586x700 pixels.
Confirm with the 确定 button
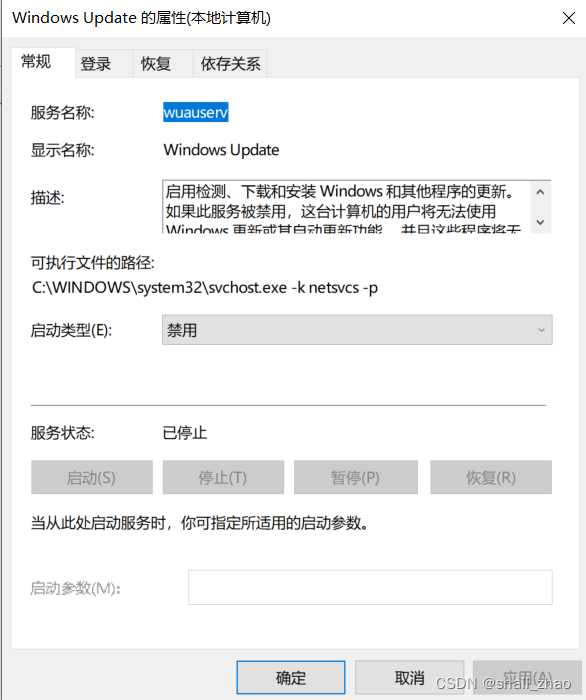(291, 678)
